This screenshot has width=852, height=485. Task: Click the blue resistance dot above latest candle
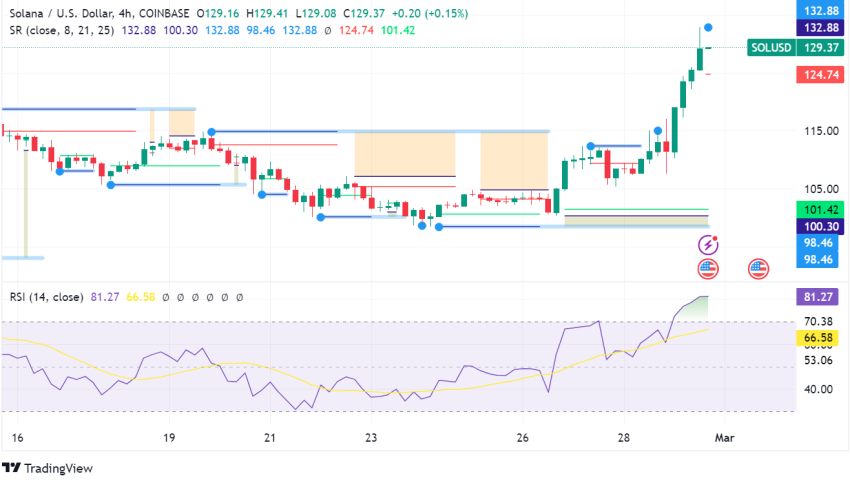pyautogui.click(x=708, y=27)
